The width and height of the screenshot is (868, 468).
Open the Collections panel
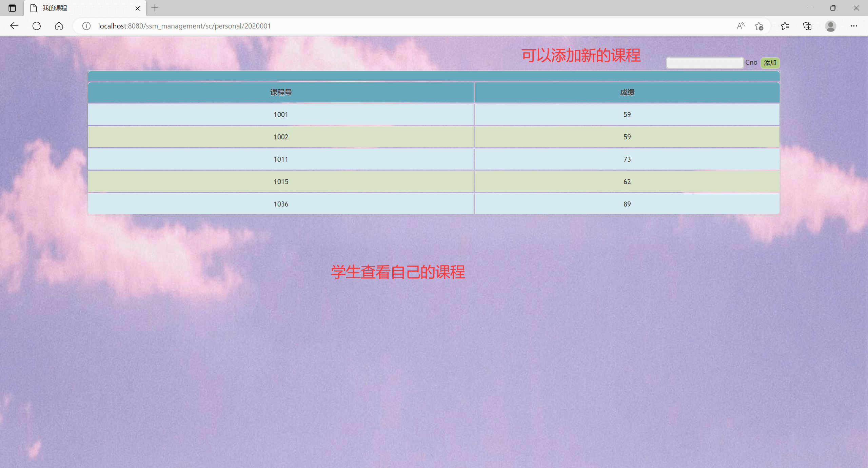pyautogui.click(x=807, y=26)
